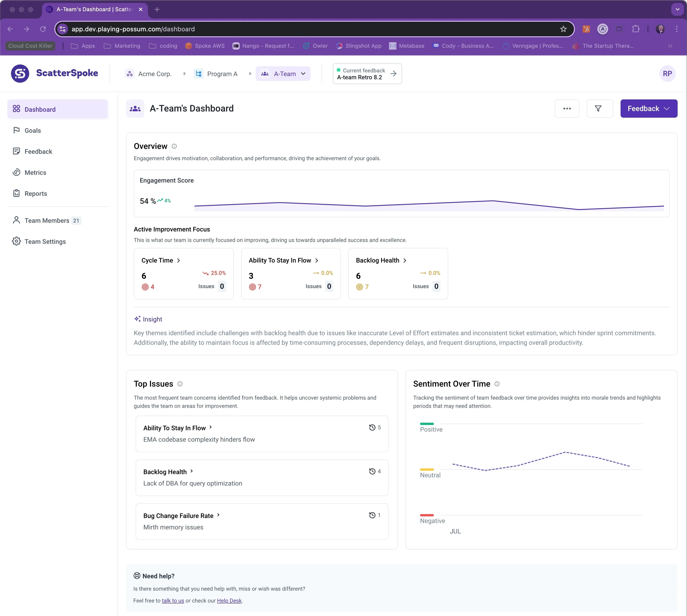Open Team Settings via the gear icon
This screenshot has width=687, height=616.
pyautogui.click(x=17, y=241)
